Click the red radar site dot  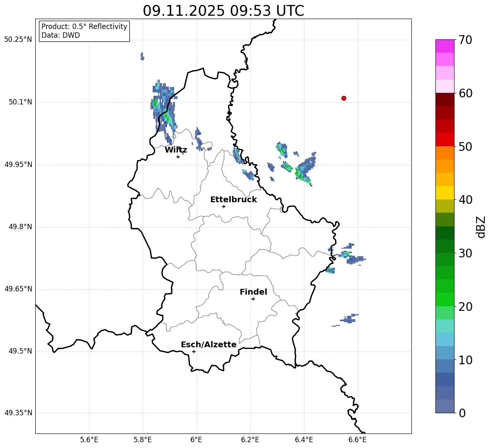tap(343, 98)
